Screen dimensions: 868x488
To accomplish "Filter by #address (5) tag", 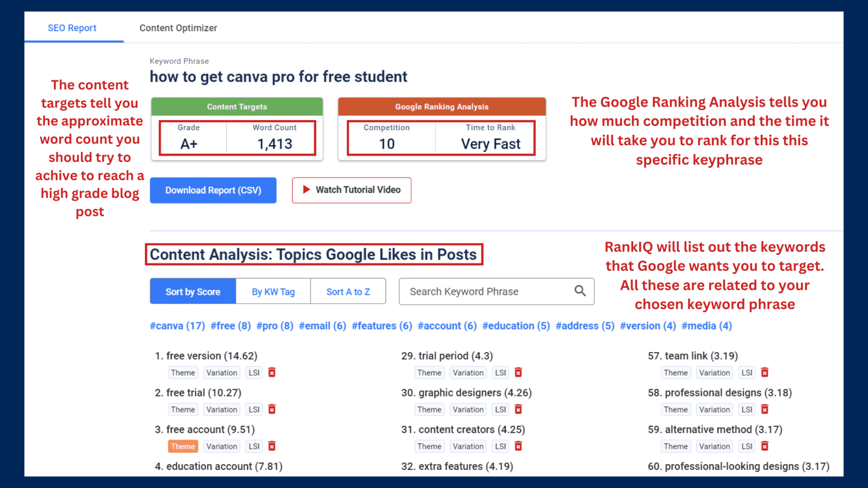I will (x=585, y=326).
